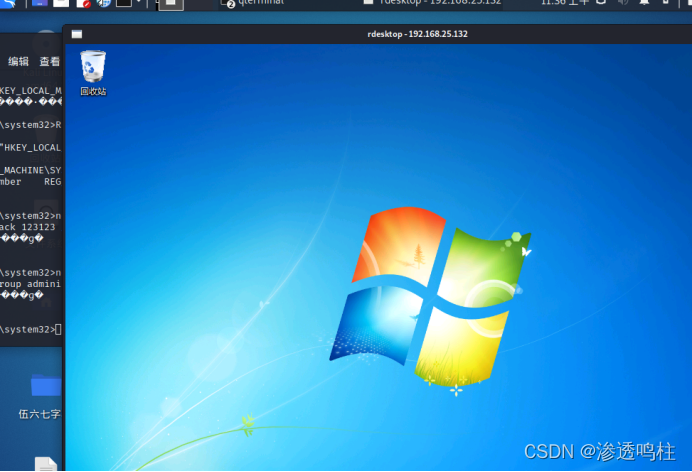Focus the last \system32> prompt with cursor
Image resolution: width=692 pixels, height=472 pixels.
tap(30, 330)
